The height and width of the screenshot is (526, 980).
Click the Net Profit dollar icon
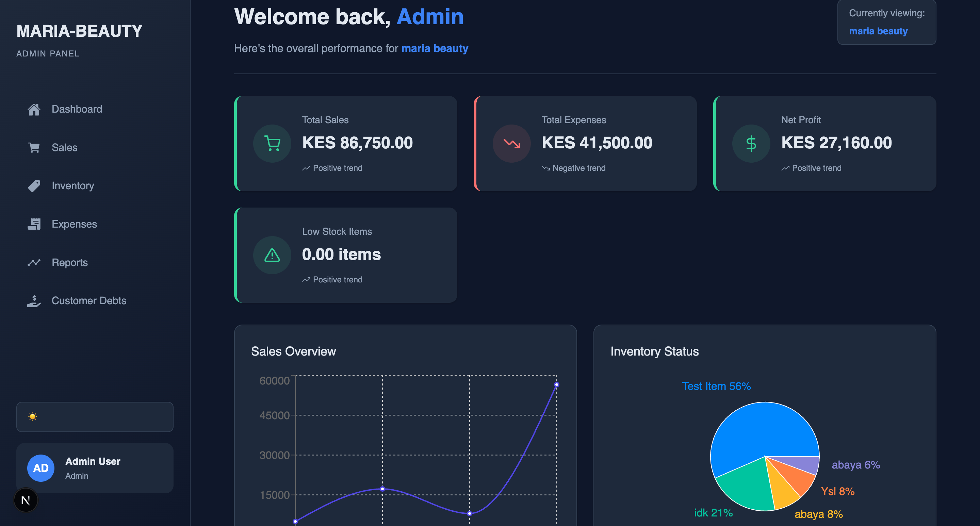coord(751,143)
